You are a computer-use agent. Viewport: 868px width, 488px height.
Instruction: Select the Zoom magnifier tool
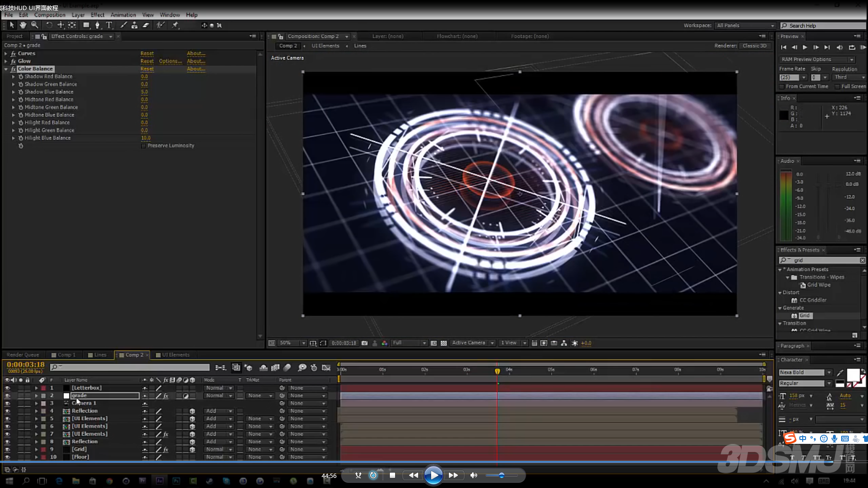(35, 25)
